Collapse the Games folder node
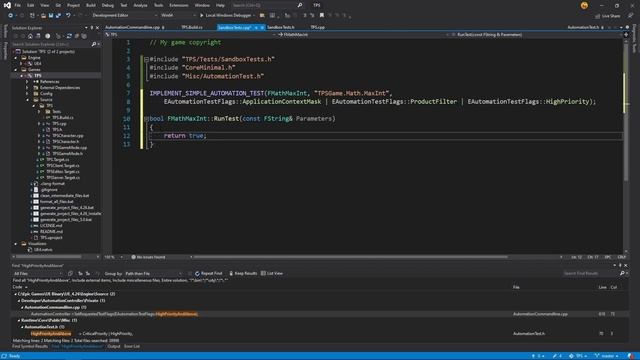The image size is (640, 360). (16, 69)
